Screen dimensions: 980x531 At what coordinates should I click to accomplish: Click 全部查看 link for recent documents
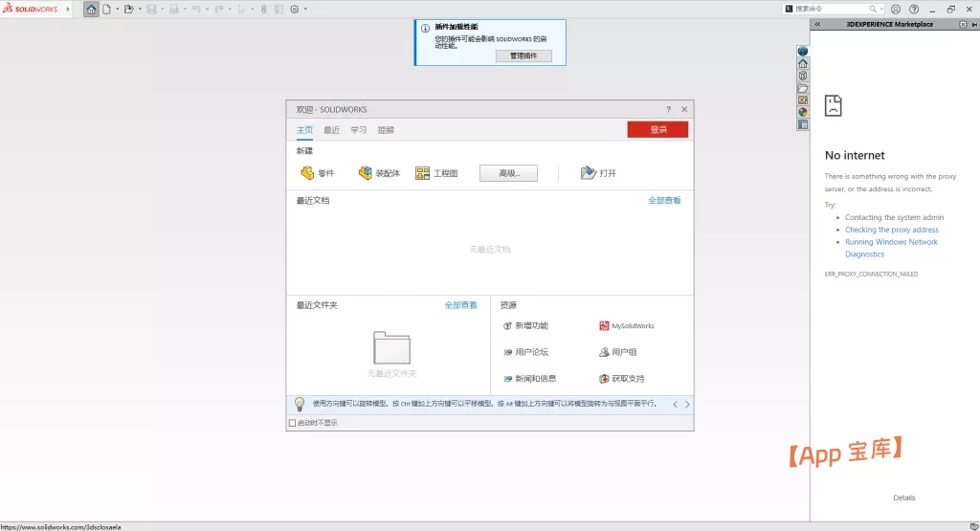[x=664, y=201]
